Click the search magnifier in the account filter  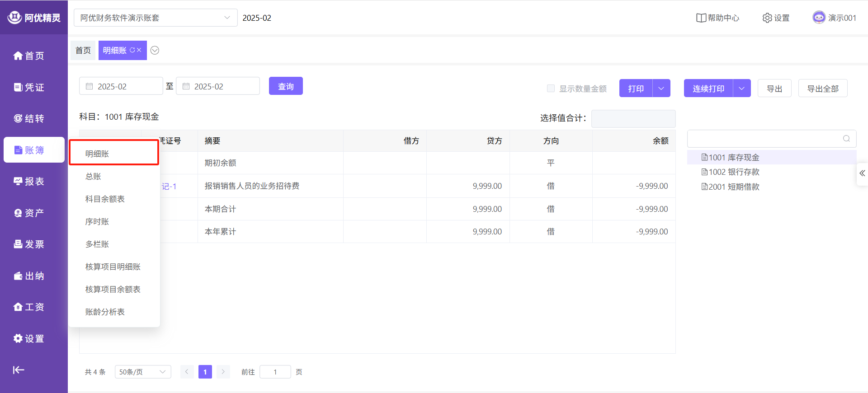click(x=846, y=139)
